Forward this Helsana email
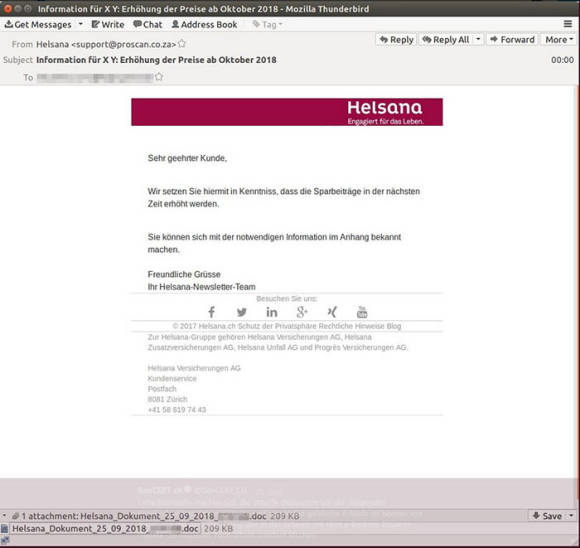The height and width of the screenshot is (548, 580). (512, 39)
